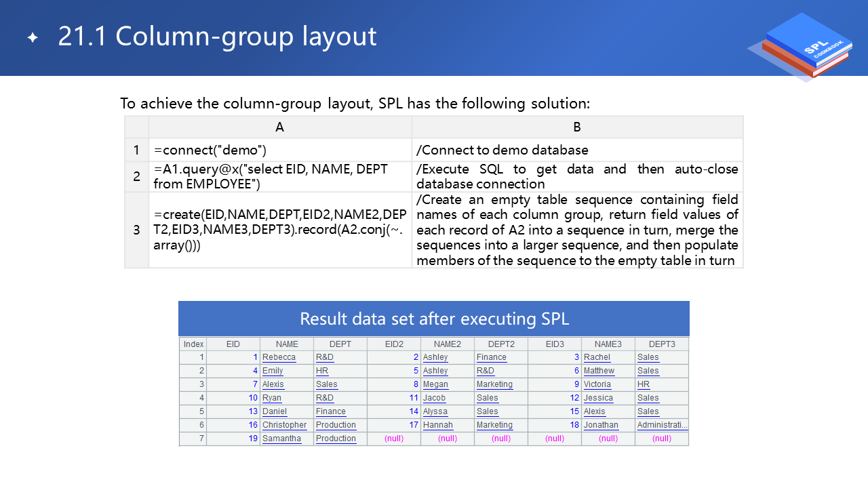Image resolution: width=868 pixels, height=488 pixels.
Task: Select the Victoria name link
Action: (x=597, y=384)
